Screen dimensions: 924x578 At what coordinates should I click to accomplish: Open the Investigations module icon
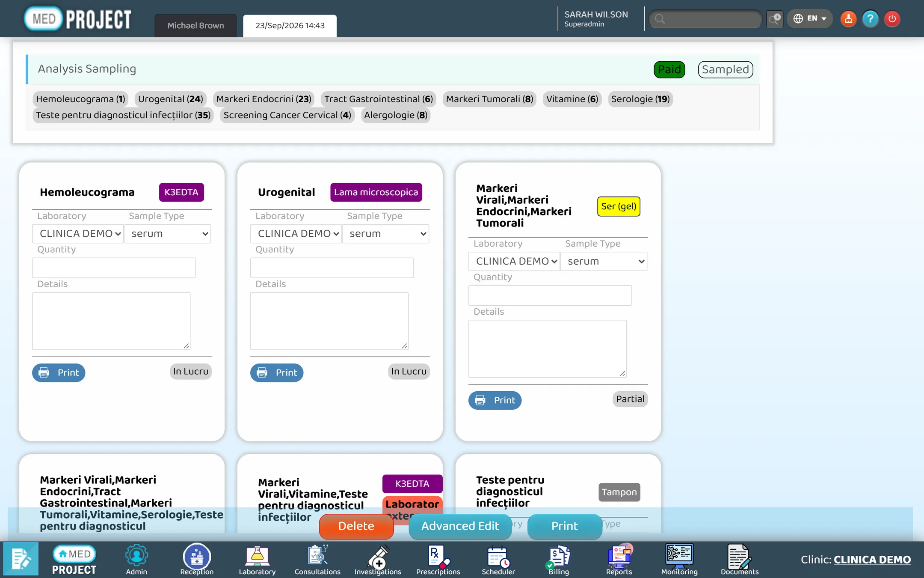tap(378, 560)
